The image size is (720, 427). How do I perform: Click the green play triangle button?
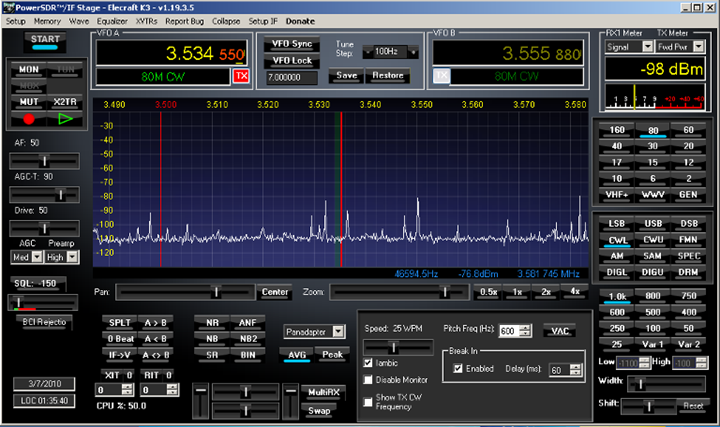point(65,119)
